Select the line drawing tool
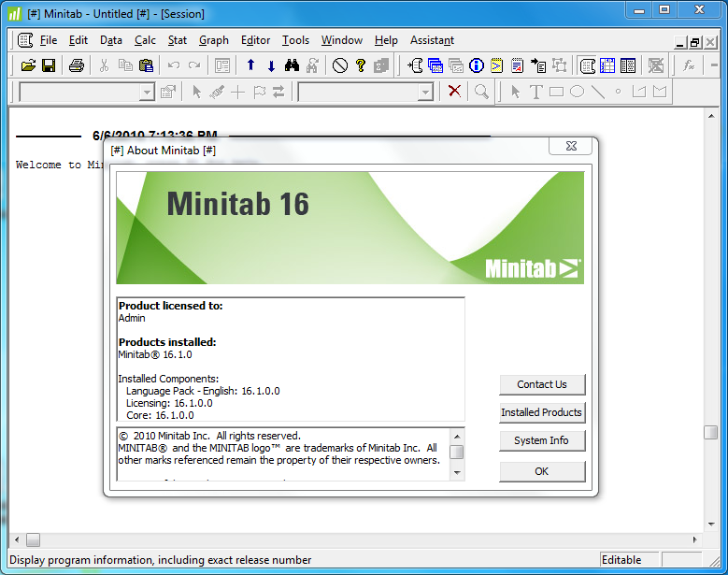The width and height of the screenshot is (728, 575). pyautogui.click(x=597, y=92)
